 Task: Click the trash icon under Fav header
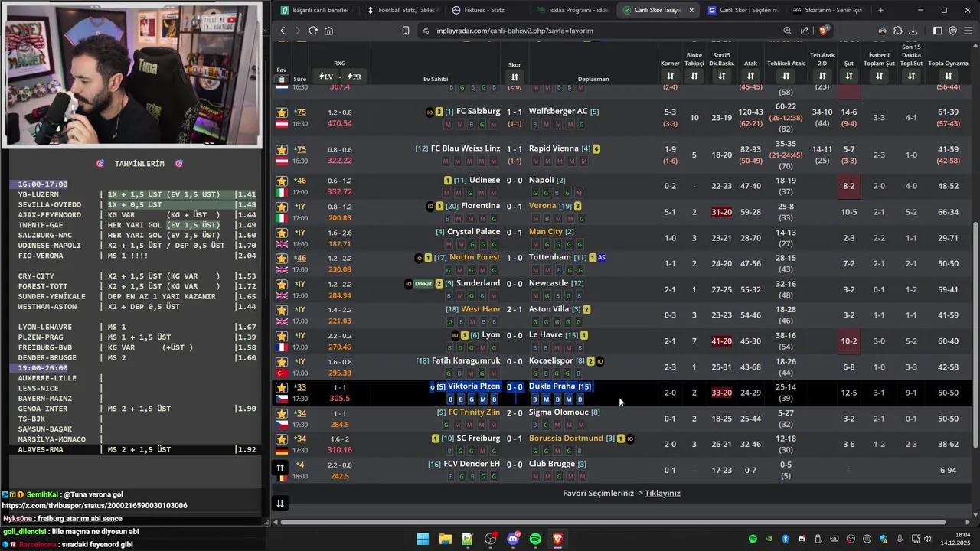point(282,79)
